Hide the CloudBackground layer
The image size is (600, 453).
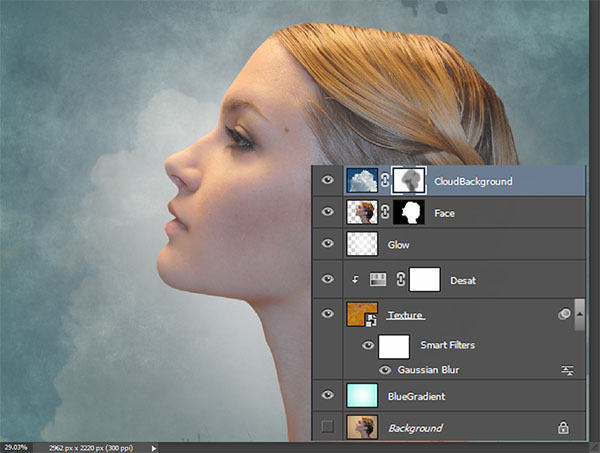click(x=328, y=181)
